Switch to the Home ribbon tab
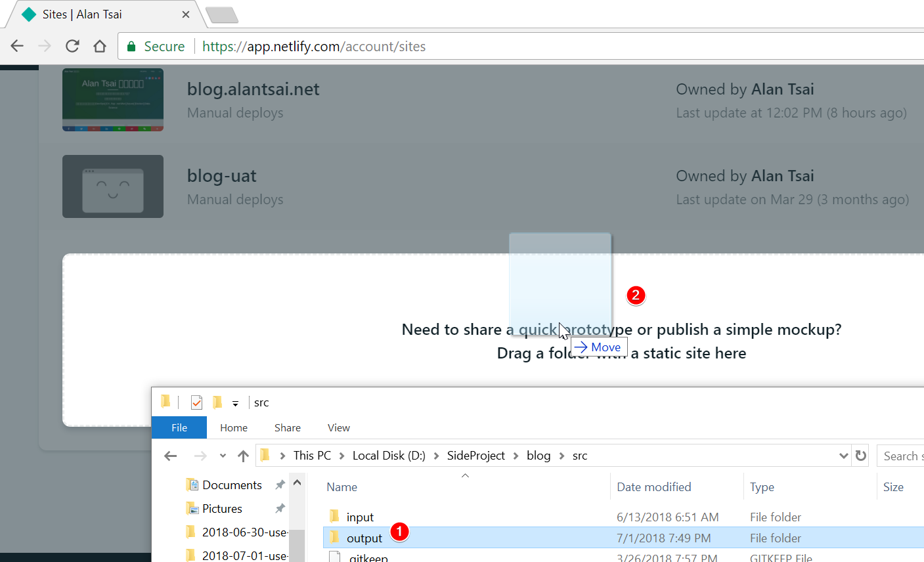The width and height of the screenshot is (924, 562). click(x=234, y=427)
